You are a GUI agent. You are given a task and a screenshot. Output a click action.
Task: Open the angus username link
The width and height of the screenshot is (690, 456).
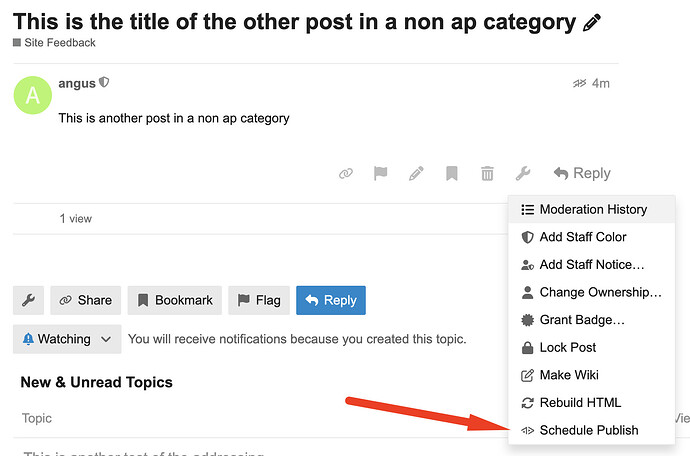[77, 83]
